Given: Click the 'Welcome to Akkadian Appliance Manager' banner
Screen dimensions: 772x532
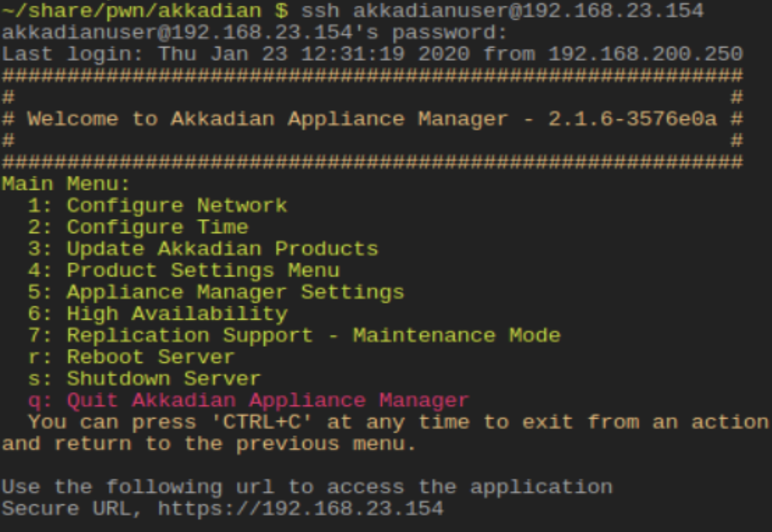Looking at the screenshot, I should click(267, 119).
